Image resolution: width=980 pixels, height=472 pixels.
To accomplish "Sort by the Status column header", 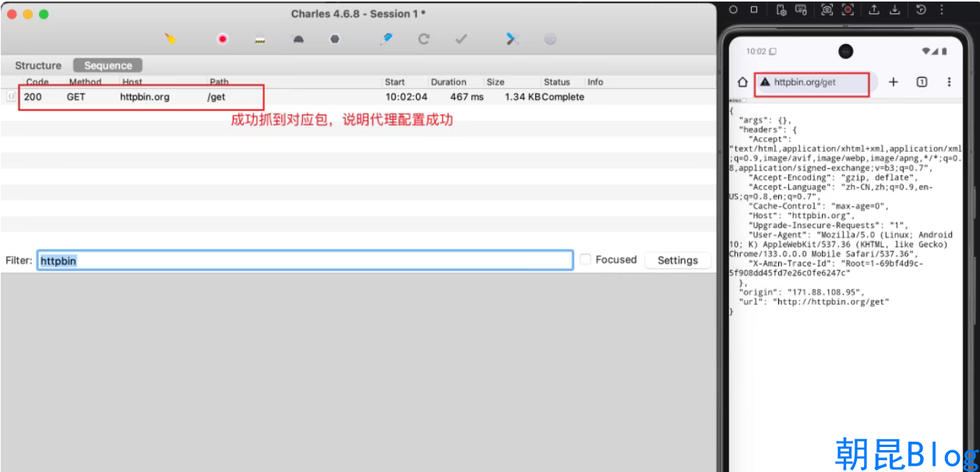I will [557, 82].
